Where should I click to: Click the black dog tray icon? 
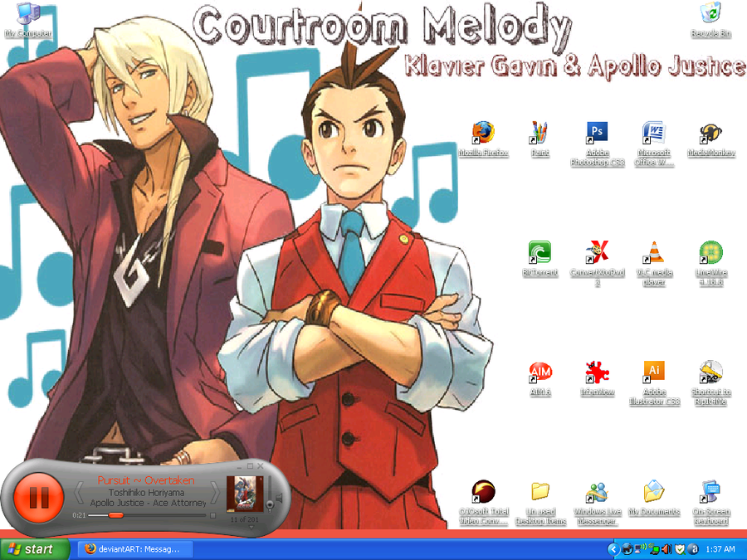(x=627, y=549)
